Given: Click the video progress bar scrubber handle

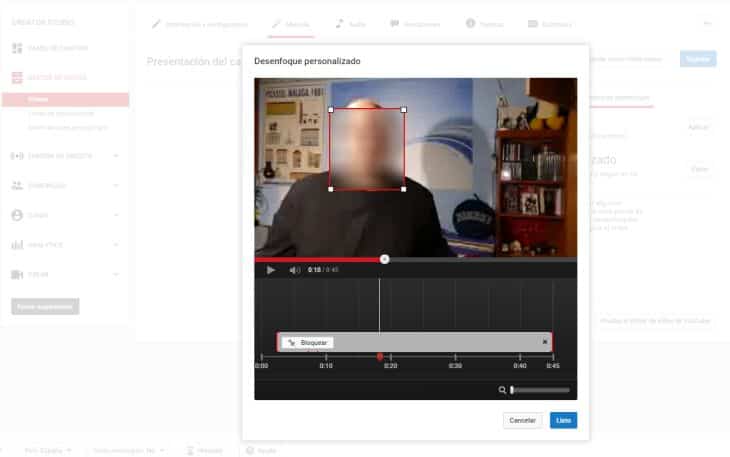Looking at the screenshot, I should click(x=384, y=259).
